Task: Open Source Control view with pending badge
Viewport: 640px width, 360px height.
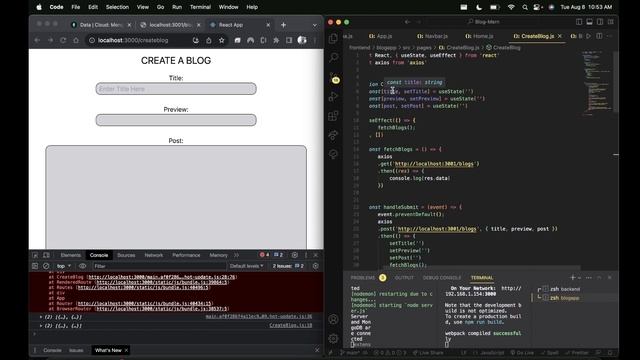Action: (x=333, y=78)
